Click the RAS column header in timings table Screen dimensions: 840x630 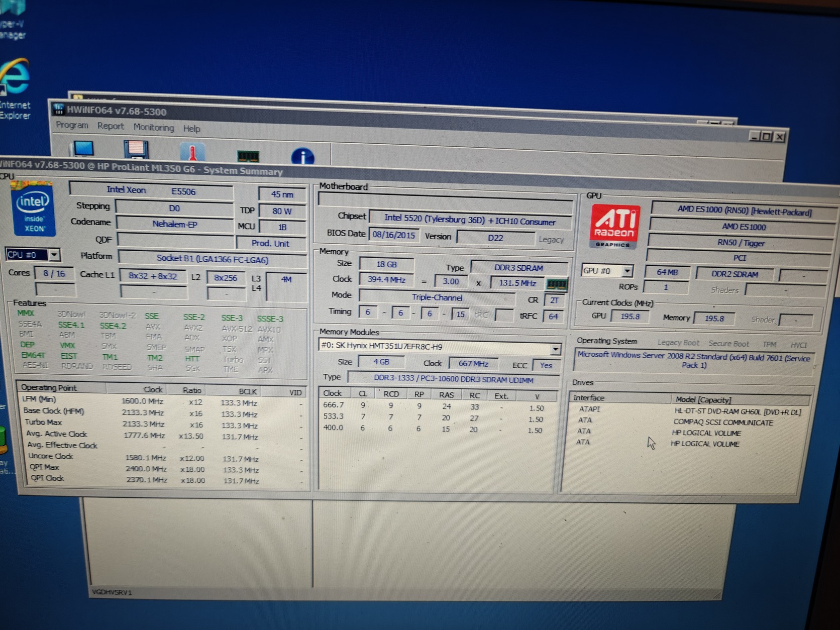click(446, 395)
